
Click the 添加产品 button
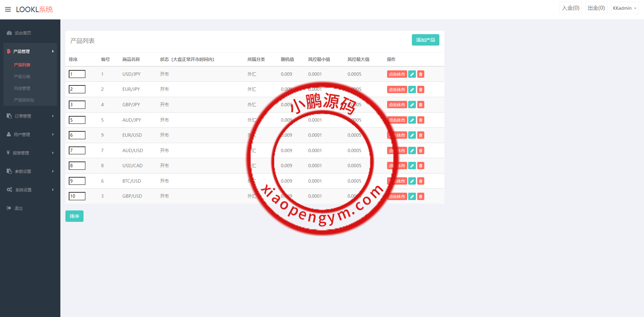coord(425,40)
